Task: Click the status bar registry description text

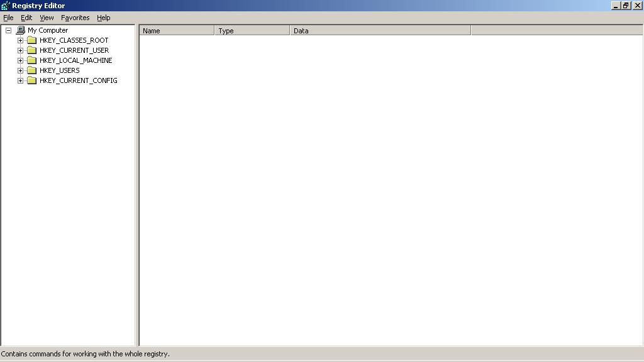Action: pyautogui.click(x=86, y=354)
